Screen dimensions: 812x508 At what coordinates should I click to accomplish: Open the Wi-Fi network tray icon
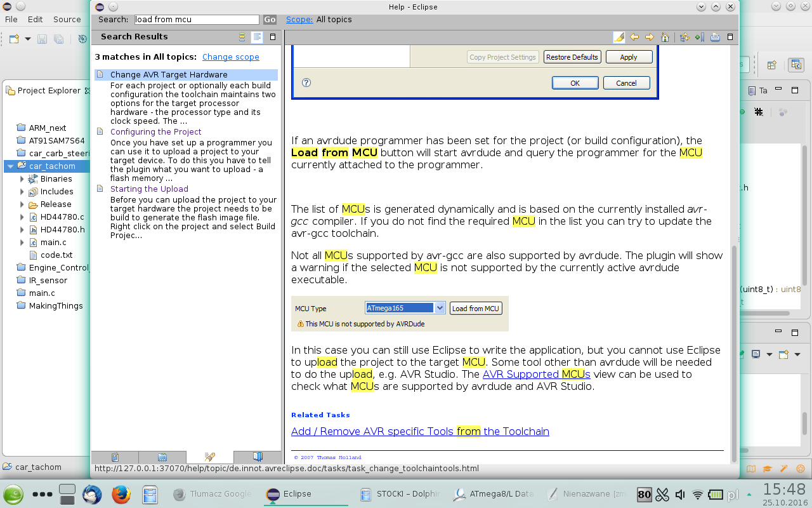(698, 494)
